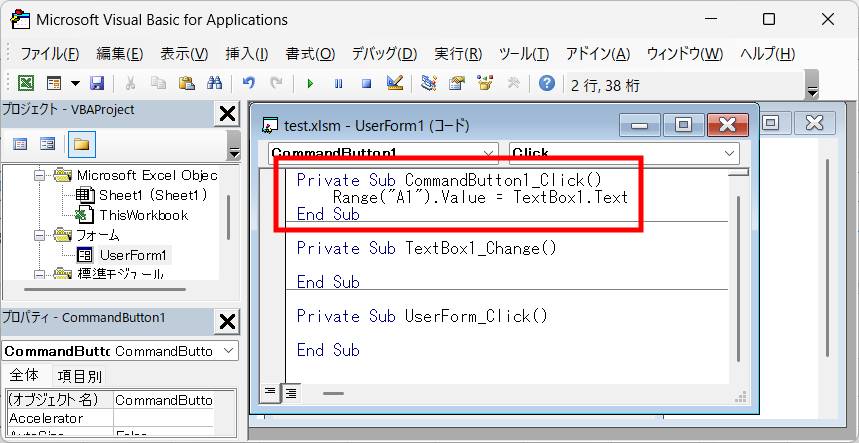Save the workbook with the floppy disk icon

click(97, 84)
